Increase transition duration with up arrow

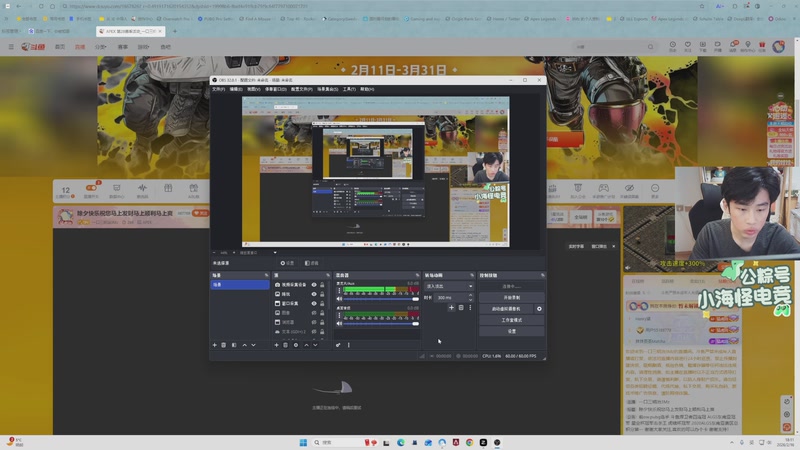[470, 295]
